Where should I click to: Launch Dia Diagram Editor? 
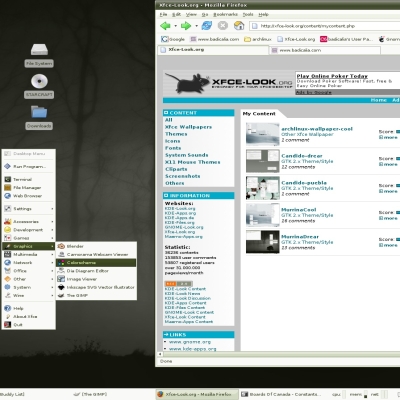point(96,271)
